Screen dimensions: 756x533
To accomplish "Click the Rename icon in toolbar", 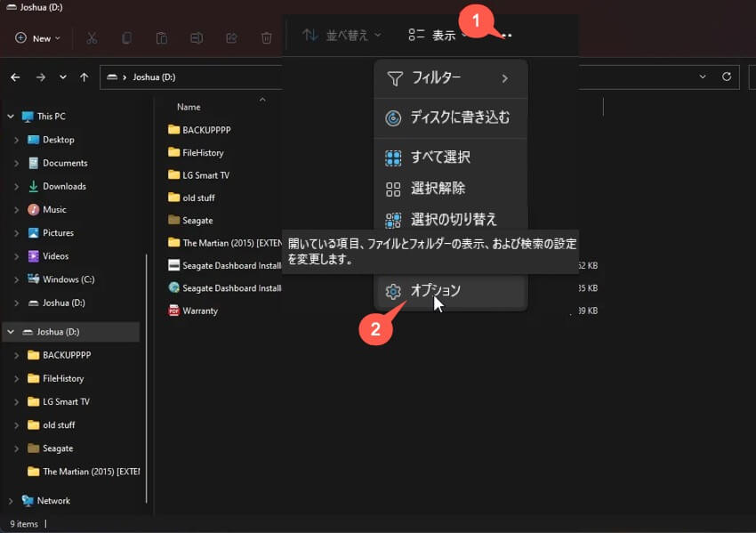I will 197,38.
